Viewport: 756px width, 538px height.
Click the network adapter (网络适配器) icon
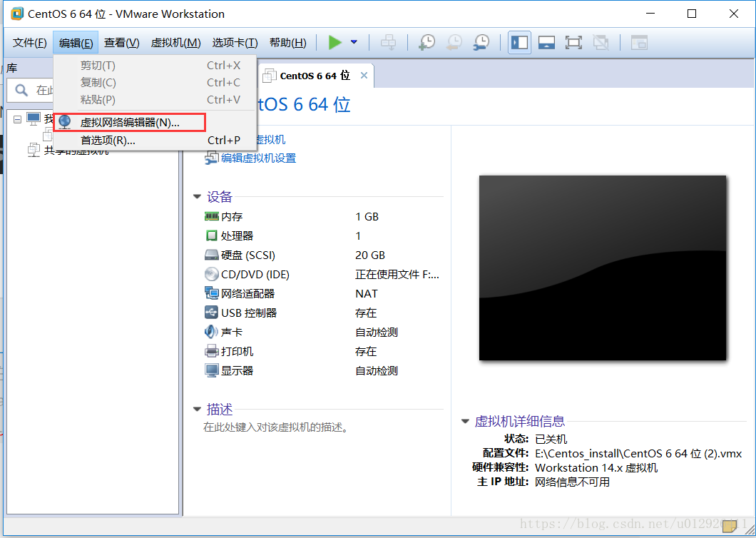(212, 293)
